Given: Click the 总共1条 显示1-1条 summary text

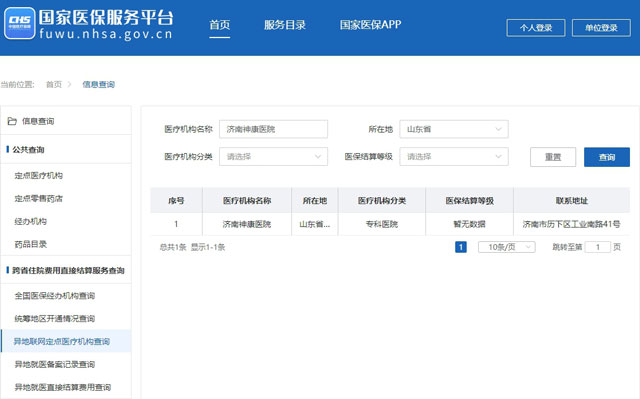Looking at the screenshot, I should coord(192,247).
